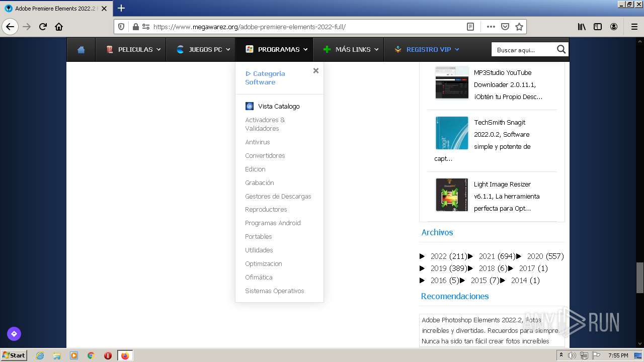The width and height of the screenshot is (644, 362).
Task: Select Edicion category
Action: pos(255,169)
